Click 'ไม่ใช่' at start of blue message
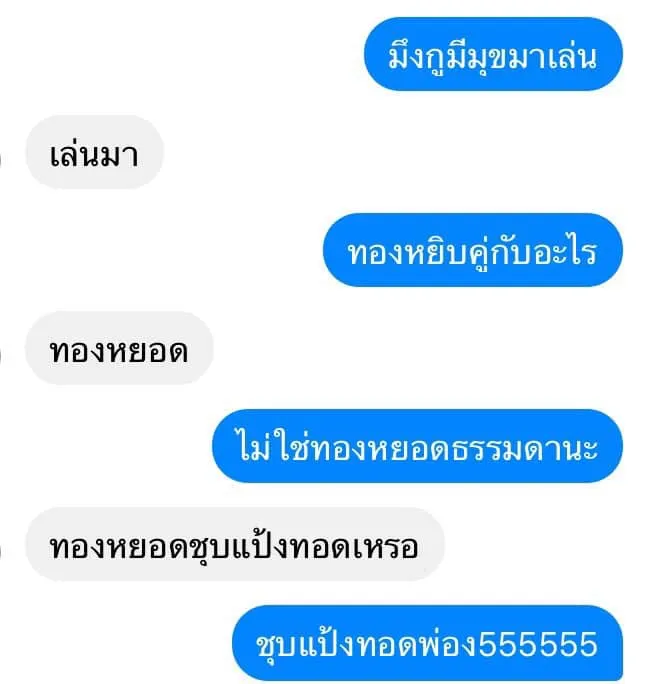Viewport: 671px width, 684px height. [275, 445]
